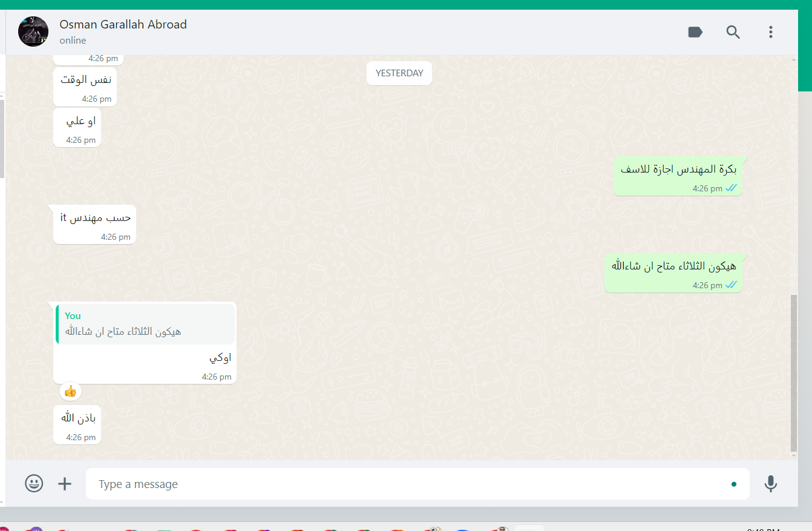
Task: Open the emoji picker smiley icon
Action: tap(34, 483)
